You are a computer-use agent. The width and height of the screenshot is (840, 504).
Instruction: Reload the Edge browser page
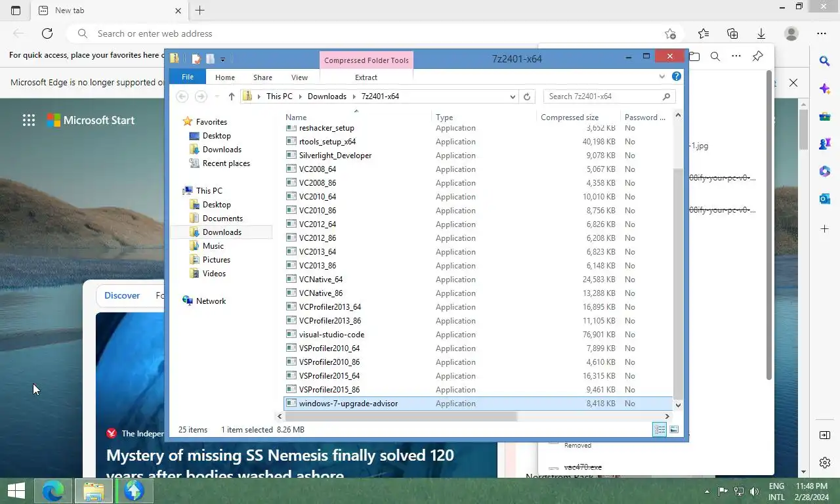47,33
